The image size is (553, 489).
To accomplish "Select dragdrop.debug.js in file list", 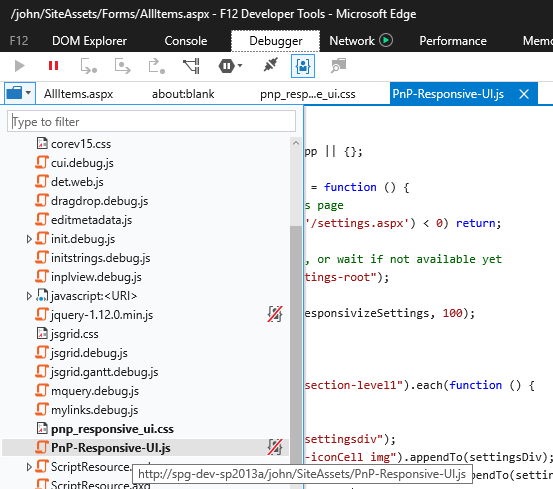I will (x=99, y=201).
